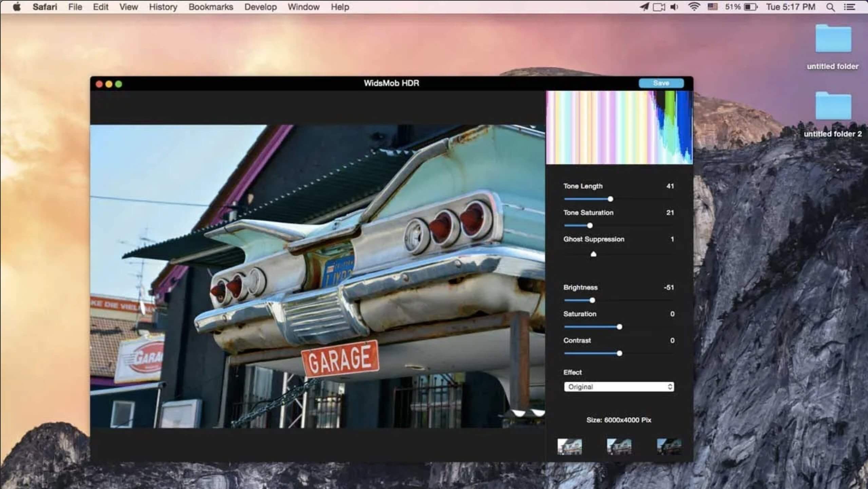The image size is (868, 489).
Task: Open the History menu
Action: 163,7
